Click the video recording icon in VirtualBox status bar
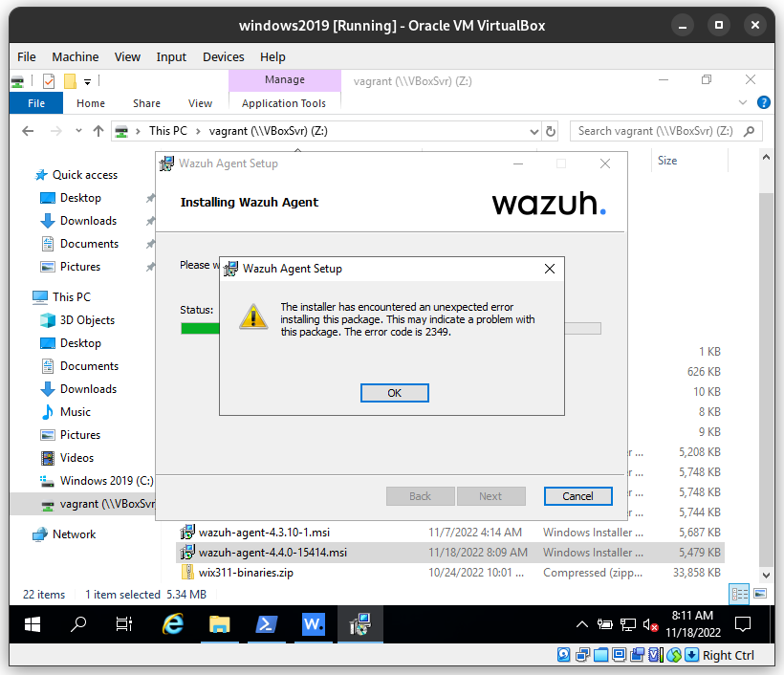Screen dimensions: 784x675 click(x=638, y=655)
